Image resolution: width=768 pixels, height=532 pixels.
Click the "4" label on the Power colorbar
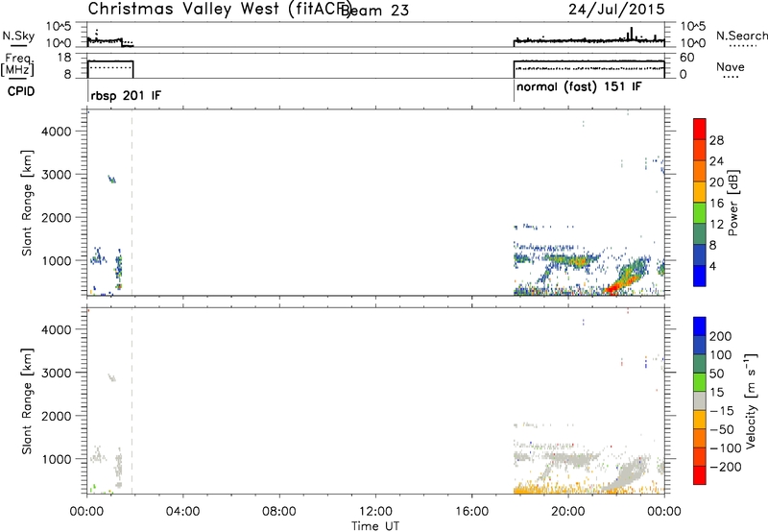click(x=713, y=266)
